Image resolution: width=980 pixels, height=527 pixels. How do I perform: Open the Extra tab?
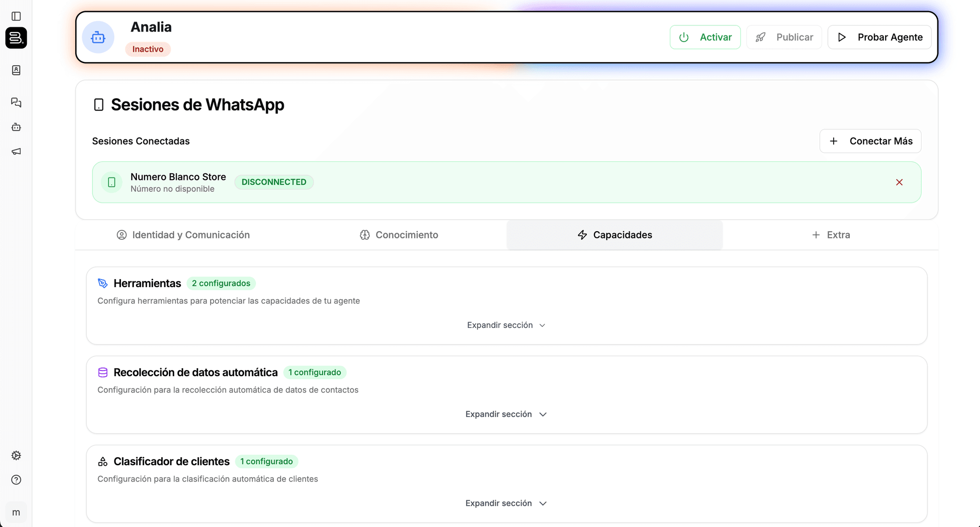pyautogui.click(x=831, y=235)
